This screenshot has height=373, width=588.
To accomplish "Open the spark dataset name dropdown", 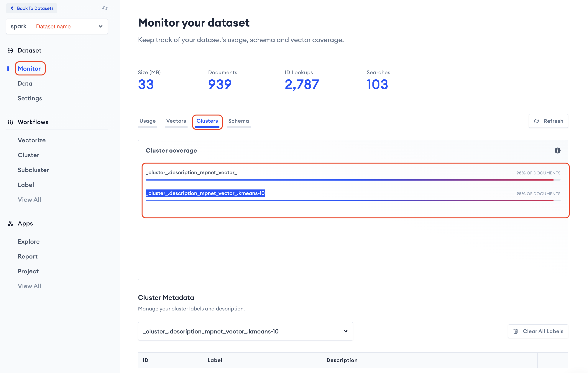I will tap(100, 26).
